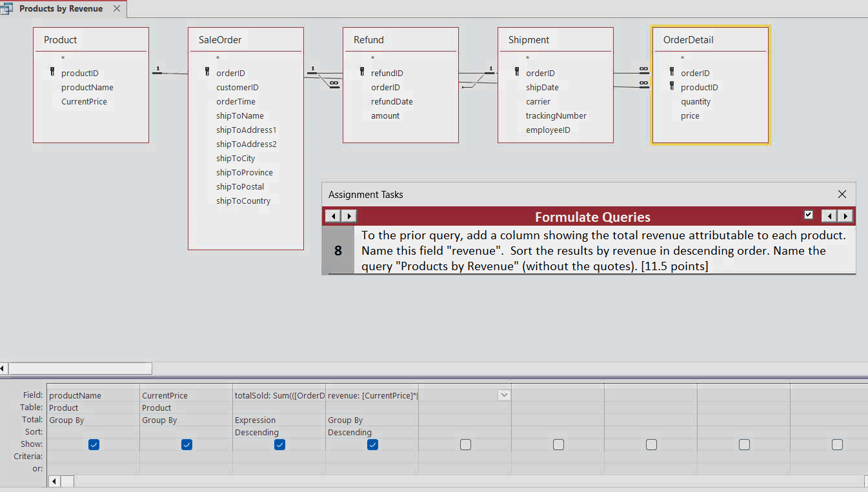
Task: Click the key icon next to productID in OrderDetail
Action: [671, 87]
